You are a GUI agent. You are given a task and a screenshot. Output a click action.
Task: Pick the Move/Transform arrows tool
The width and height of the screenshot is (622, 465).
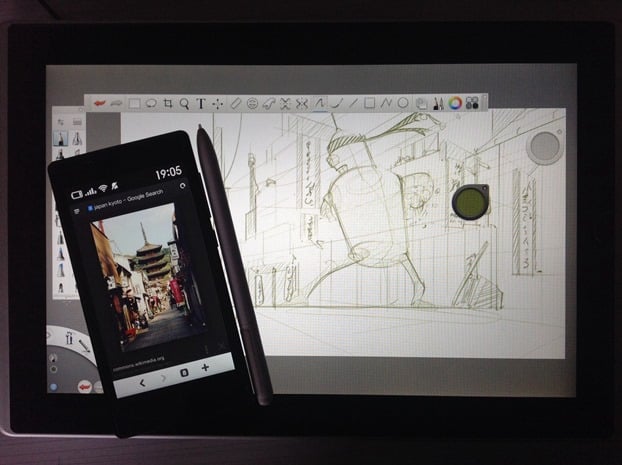click(x=217, y=104)
